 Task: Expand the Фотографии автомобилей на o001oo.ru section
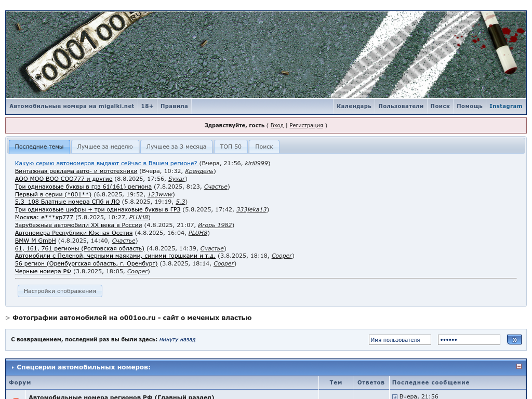8,318
